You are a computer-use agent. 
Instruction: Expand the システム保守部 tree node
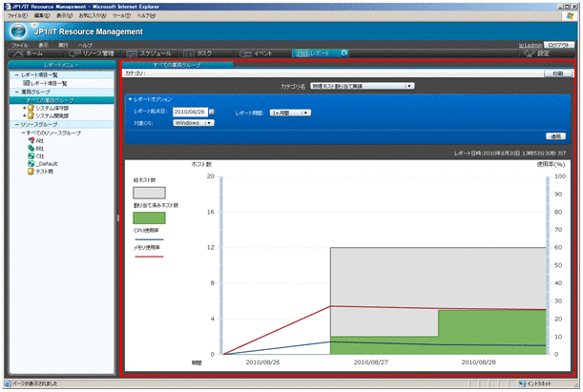(25, 108)
